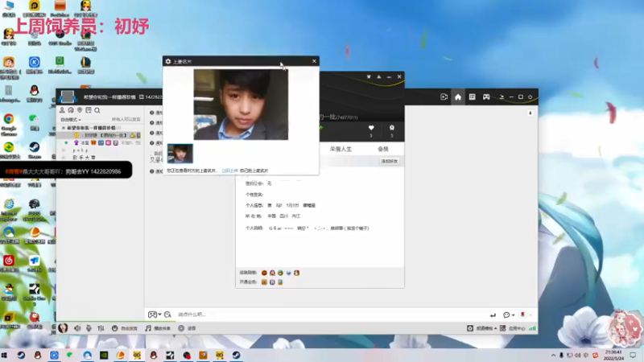Expand the sub-channel below 'p u b g'
This screenshot has width=644, height=362.
[x=64, y=157]
